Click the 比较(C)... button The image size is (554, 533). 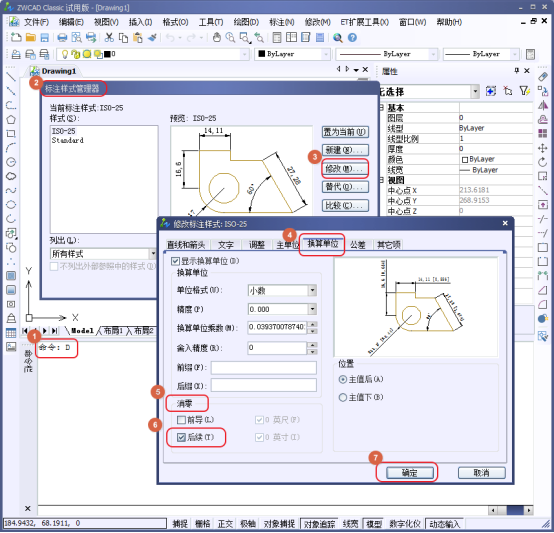click(345, 206)
